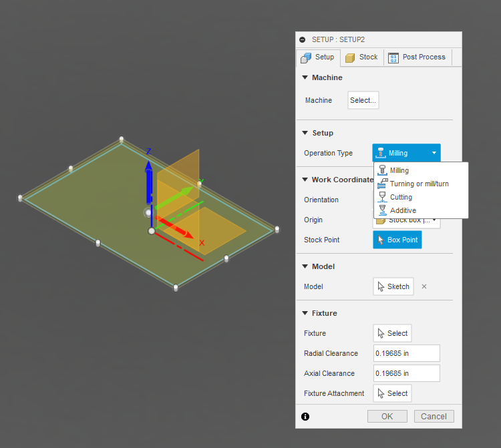Clear the Model selection with X icon
Image resolution: width=501 pixels, height=448 pixels.
(x=424, y=286)
